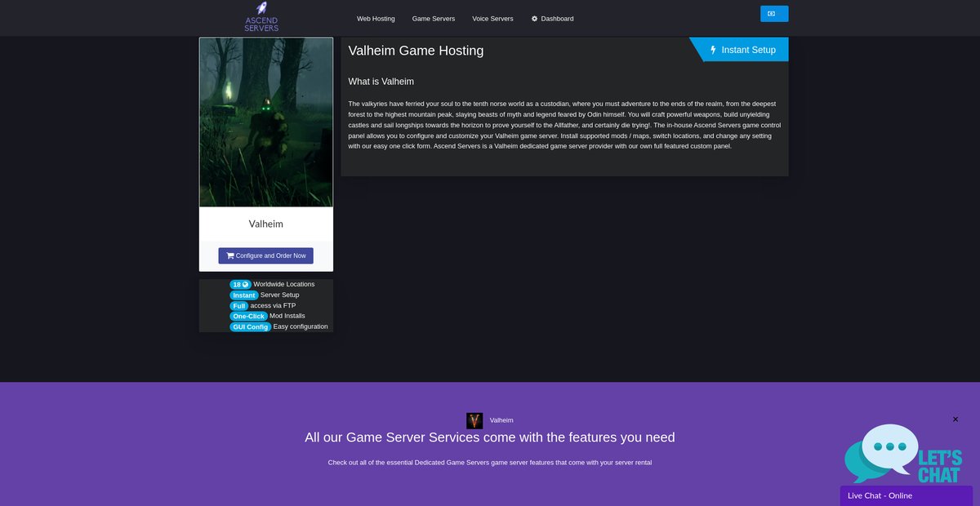Click the Valheim game cover image
The image size is (980, 506).
click(x=266, y=122)
